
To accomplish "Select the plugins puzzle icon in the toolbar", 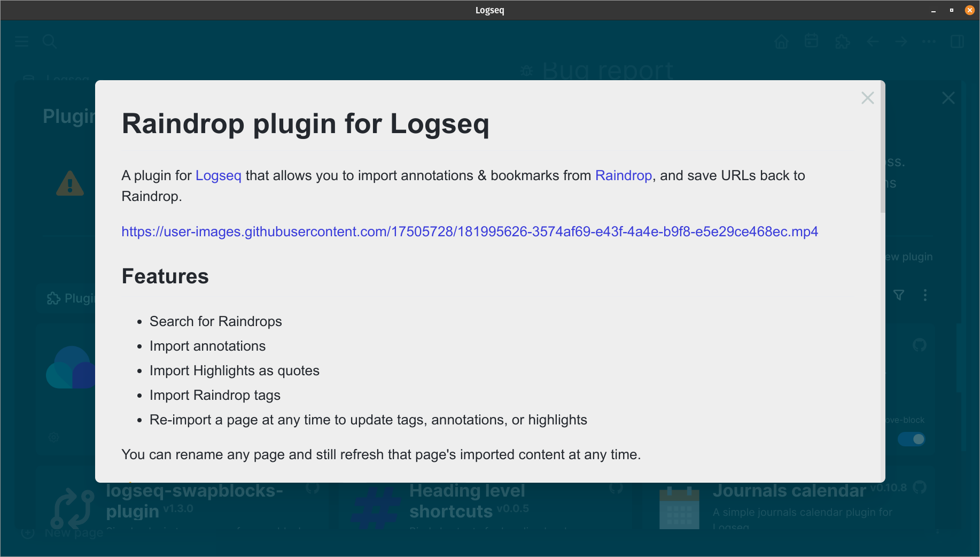I will (x=842, y=42).
